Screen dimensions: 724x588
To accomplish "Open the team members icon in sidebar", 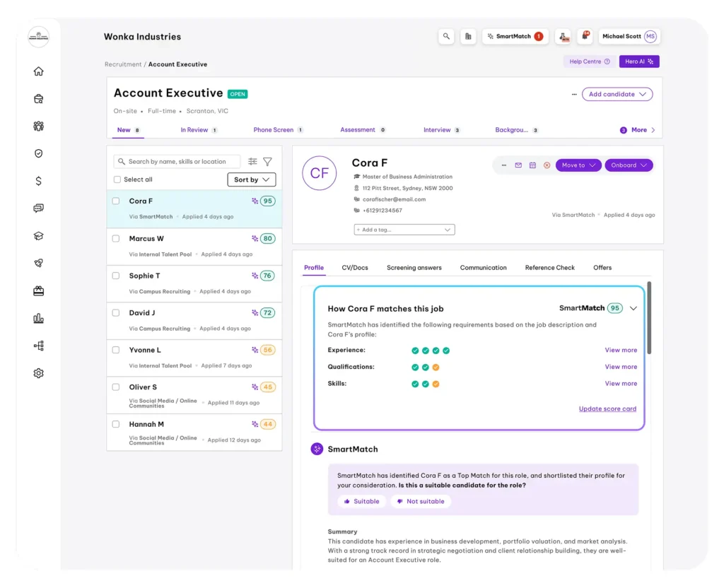I will click(38, 125).
